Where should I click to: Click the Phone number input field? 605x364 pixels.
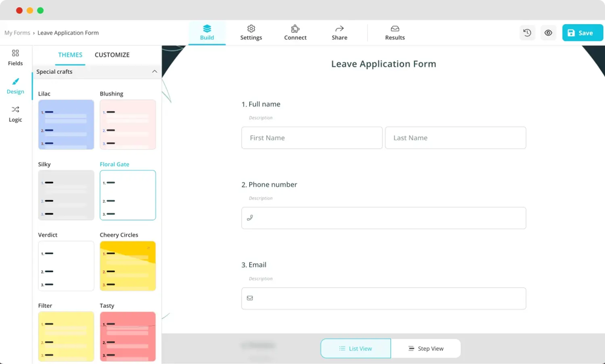(x=384, y=218)
